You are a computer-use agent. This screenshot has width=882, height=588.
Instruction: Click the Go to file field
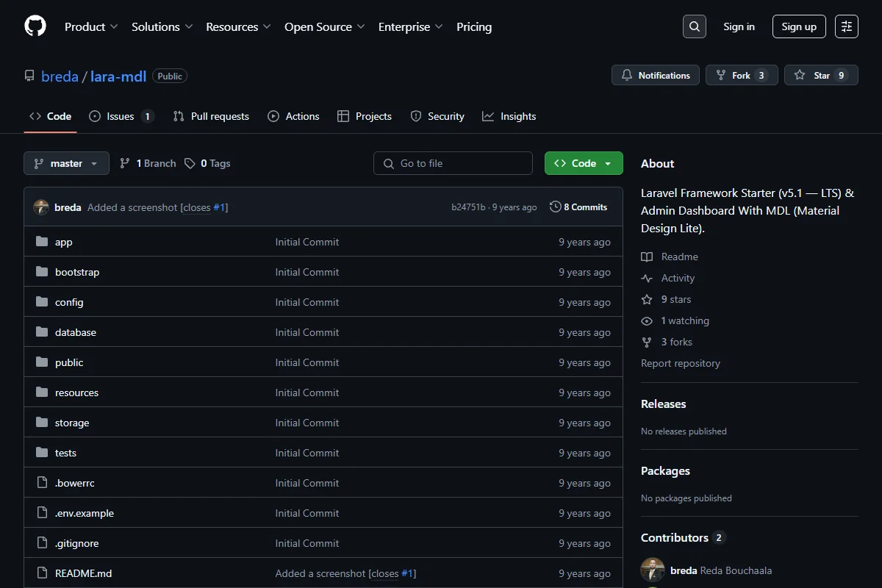point(453,163)
